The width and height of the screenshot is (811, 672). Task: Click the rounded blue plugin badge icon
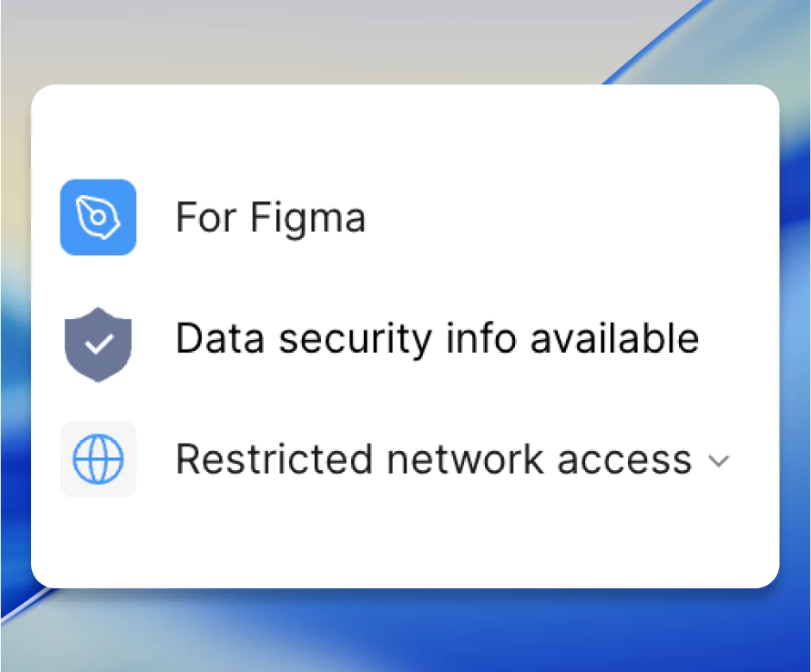[97, 217]
